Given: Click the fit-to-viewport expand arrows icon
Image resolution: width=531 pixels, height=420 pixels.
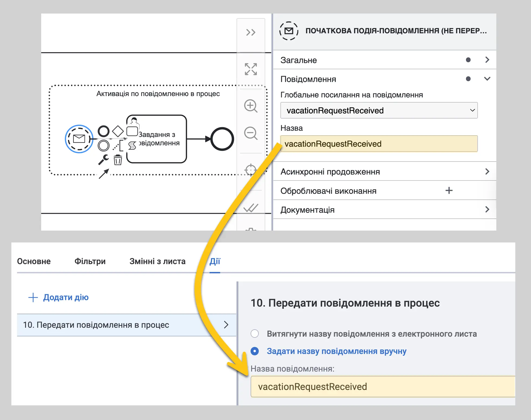Looking at the screenshot, I should tap(251, 69).
